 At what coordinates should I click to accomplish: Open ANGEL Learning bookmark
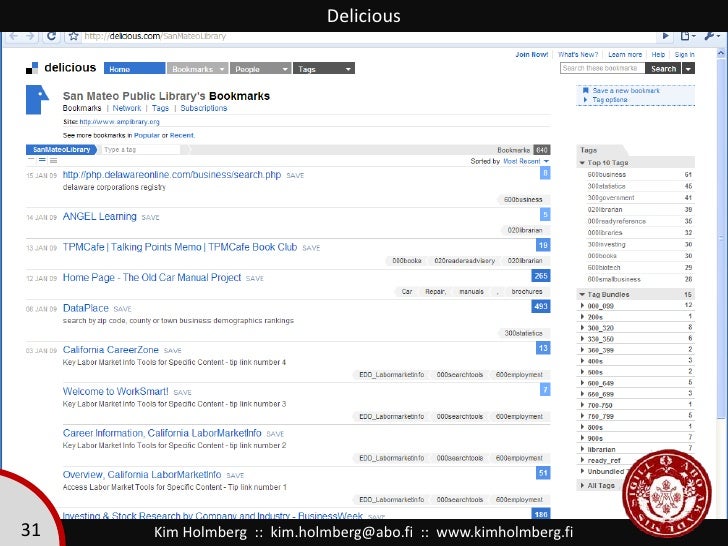coord(99,216)
